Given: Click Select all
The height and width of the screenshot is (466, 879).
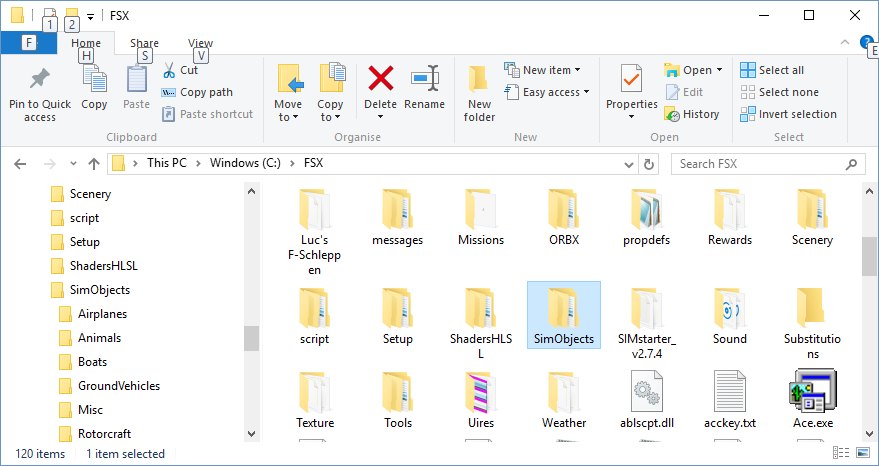Looking at the screenshot, I should [772, 70].
